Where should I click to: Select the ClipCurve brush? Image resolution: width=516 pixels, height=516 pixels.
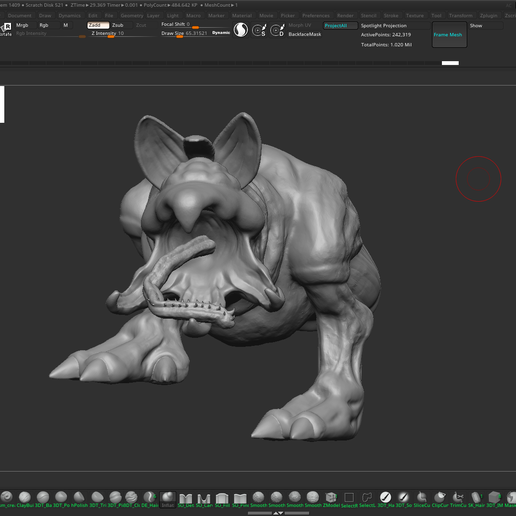point(440,499)
